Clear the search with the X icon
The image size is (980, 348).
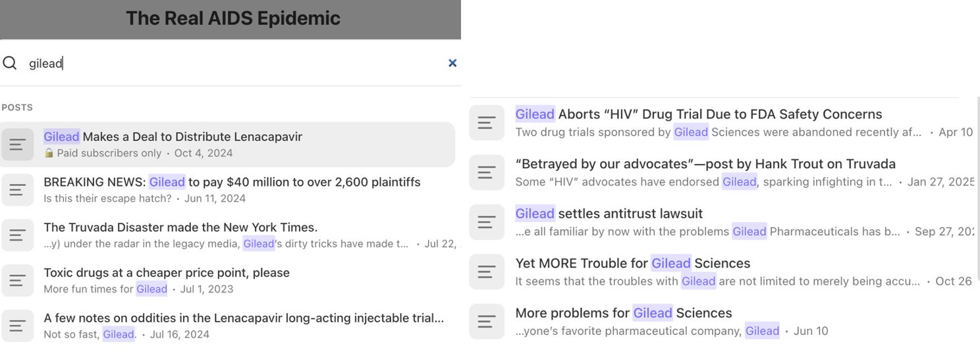[x=452, y=63]
